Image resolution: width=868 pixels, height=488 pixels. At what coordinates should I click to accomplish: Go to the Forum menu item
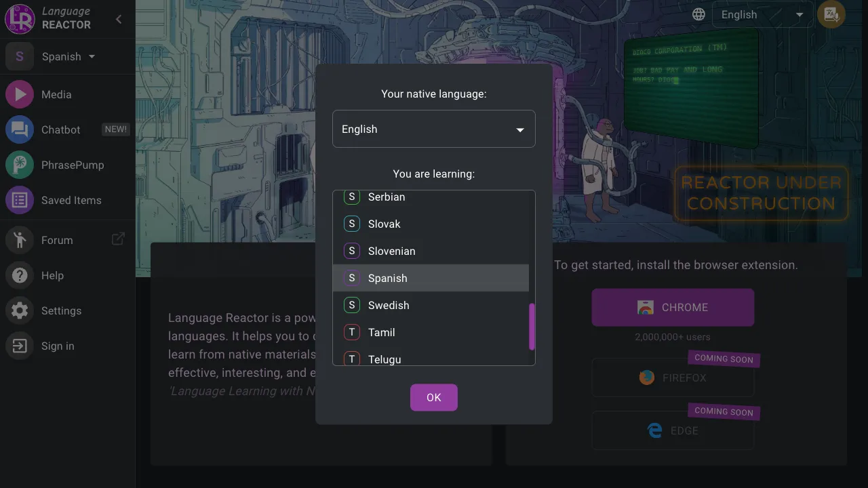pyautogui.click(x=68, y=240)
